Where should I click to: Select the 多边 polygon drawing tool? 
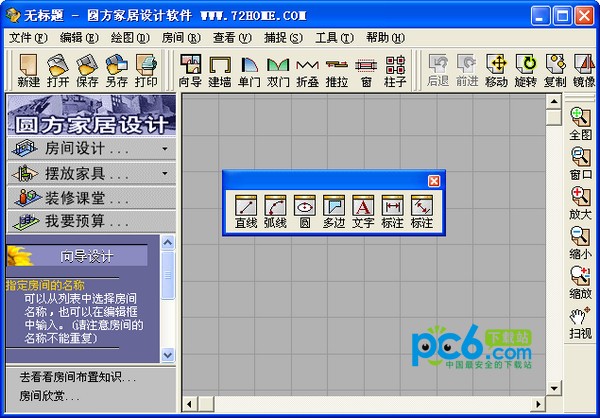click(334, 212)
